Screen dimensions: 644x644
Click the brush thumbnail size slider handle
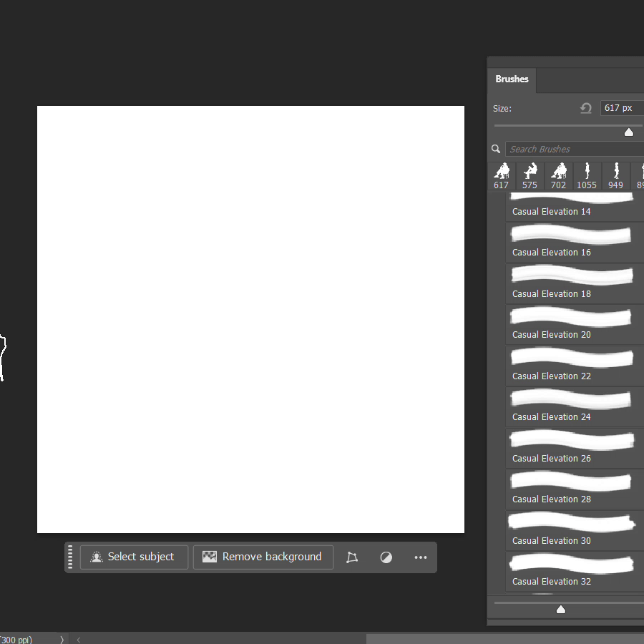coord(561,609)
